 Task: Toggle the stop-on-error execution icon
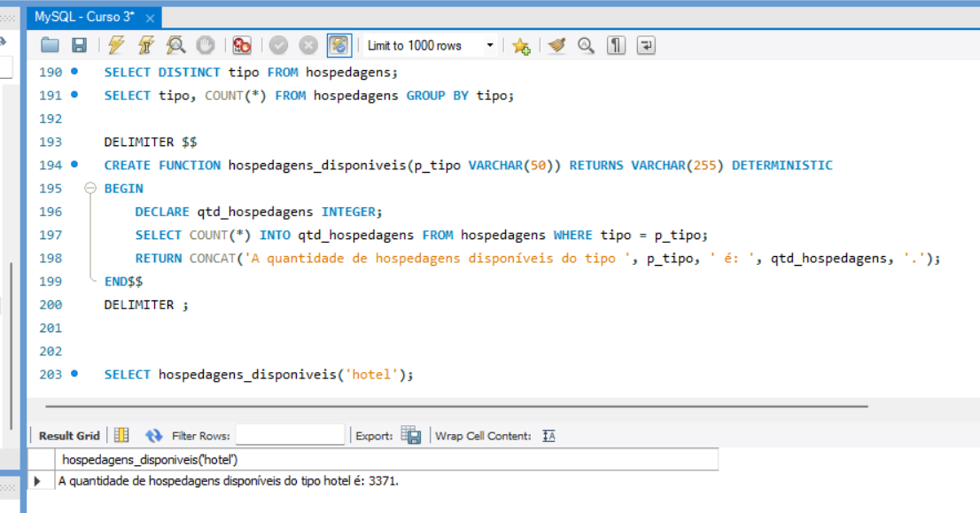point(242,45)
